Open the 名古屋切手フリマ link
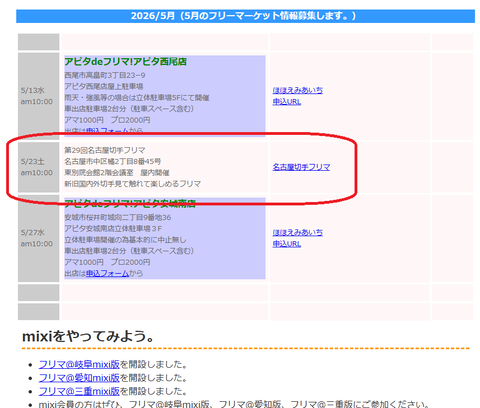 301,167
